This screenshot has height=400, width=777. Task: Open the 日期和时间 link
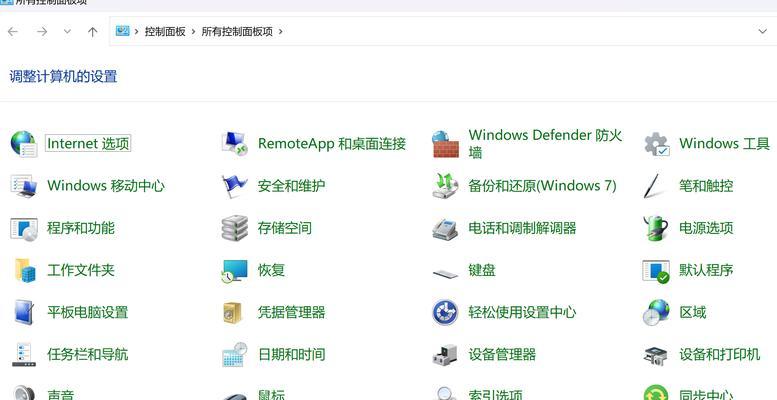291,354
